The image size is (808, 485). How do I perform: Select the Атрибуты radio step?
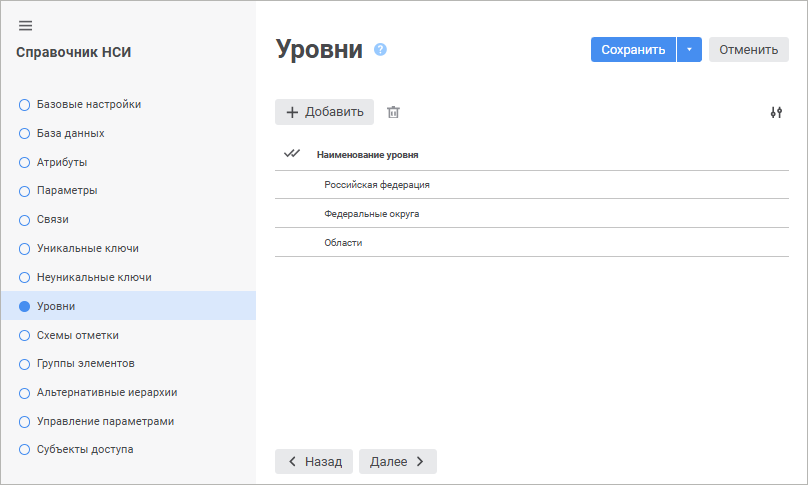coord(24,162)
